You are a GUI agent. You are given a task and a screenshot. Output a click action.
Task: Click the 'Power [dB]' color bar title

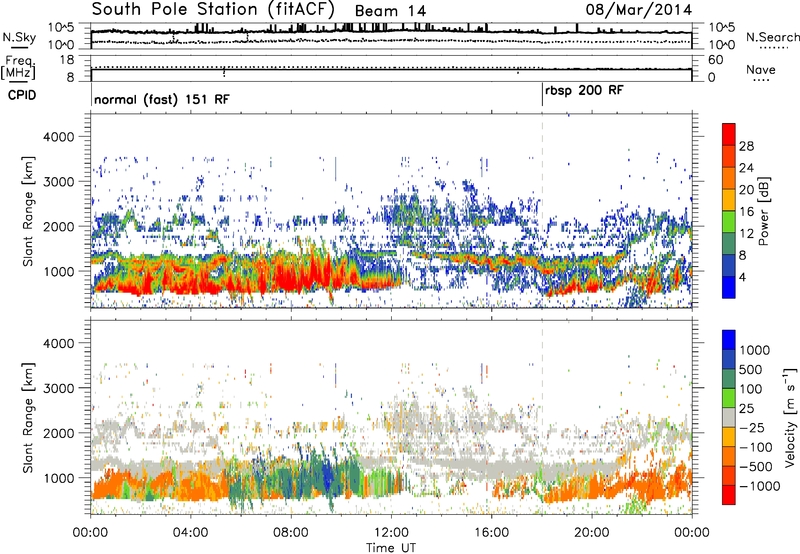tap(764, 211)
